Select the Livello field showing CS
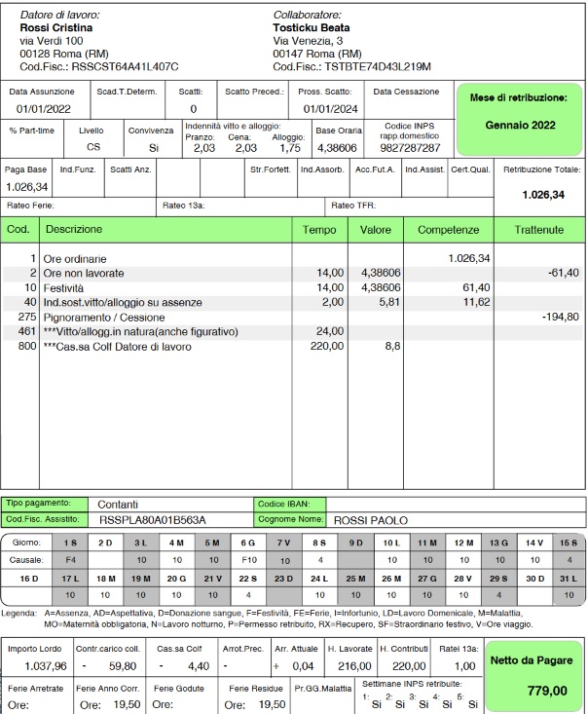The height and width of the screenshot is (714, 588). [92, 148]
